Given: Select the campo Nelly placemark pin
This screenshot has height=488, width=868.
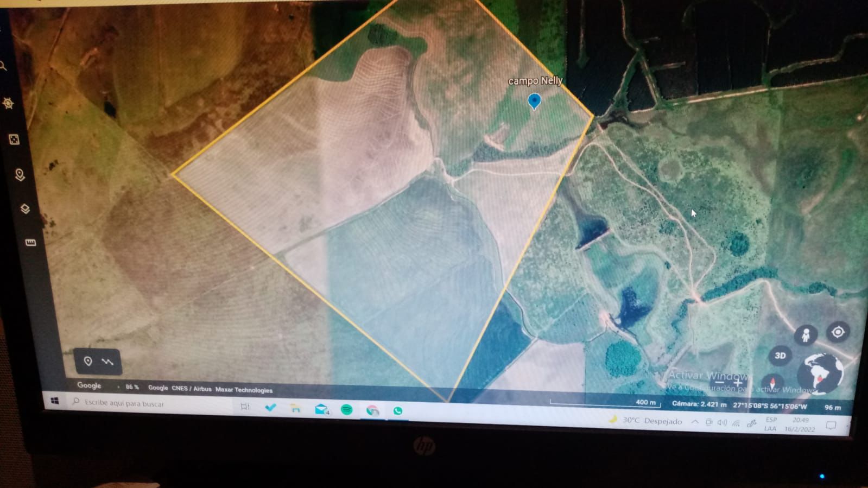Looking at the screenshot, I should coord(534,102).
